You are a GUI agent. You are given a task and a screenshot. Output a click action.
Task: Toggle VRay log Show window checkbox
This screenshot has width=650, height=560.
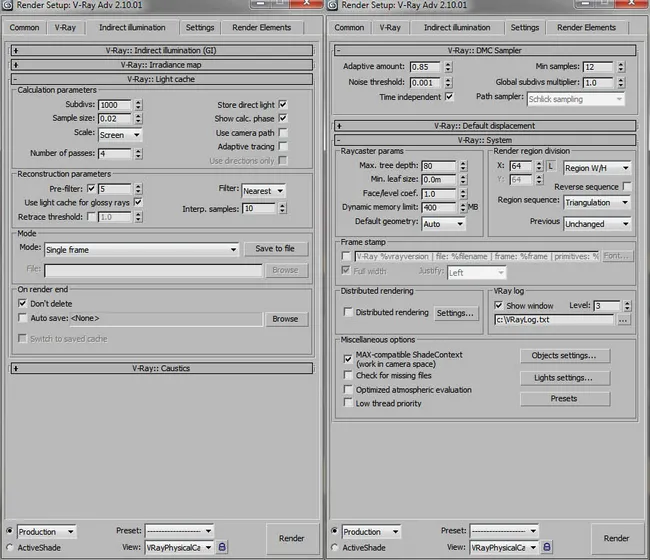pyautogui.click(x=499, y=305)
